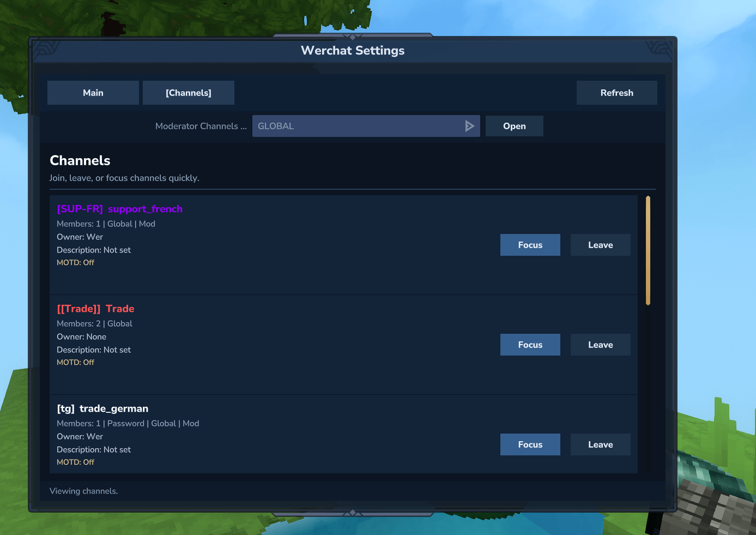Screen dimensions: 756x535
Task: Open the selected moderator channel
Action: [x=514, y=126]
